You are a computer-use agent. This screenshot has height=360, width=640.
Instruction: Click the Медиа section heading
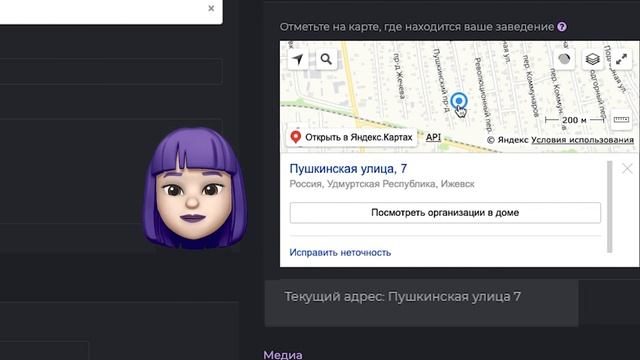point(283,354)
